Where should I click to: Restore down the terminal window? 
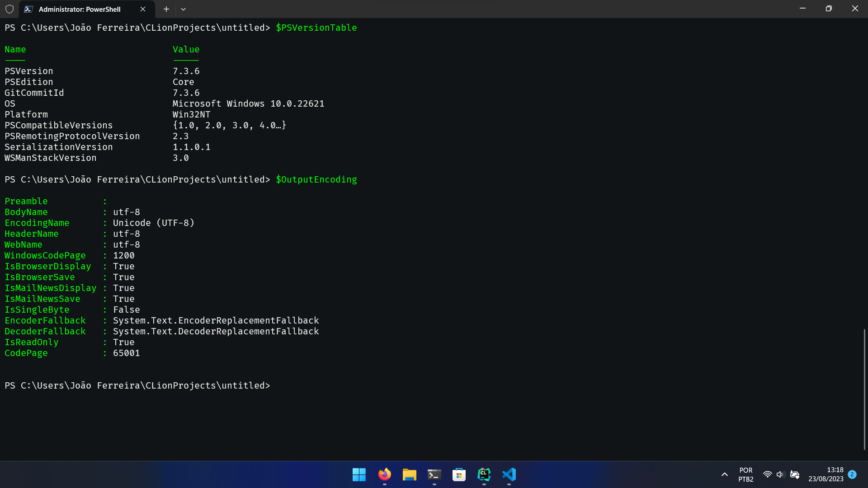coord(829,9)
